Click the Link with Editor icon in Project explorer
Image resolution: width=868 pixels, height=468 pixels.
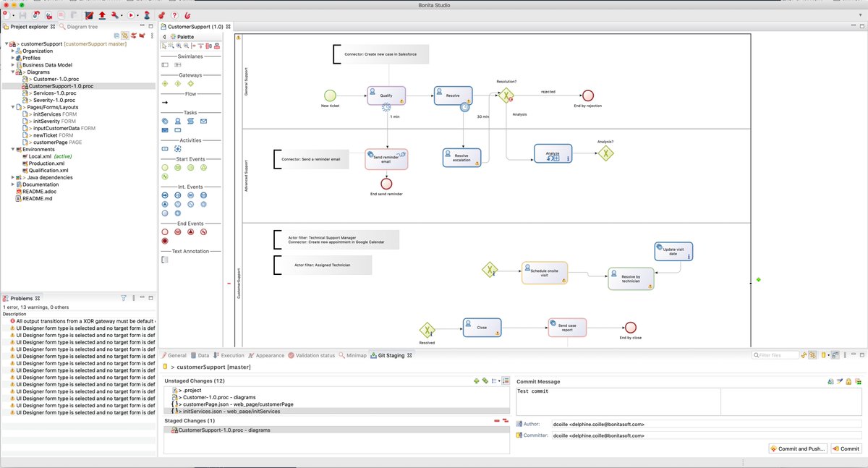[125, 35]
